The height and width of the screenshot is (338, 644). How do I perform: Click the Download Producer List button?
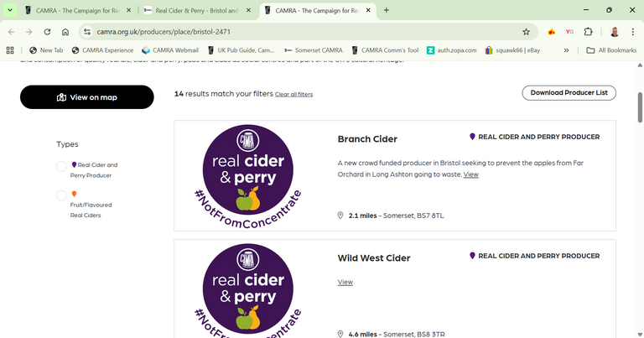click(569, 93)
